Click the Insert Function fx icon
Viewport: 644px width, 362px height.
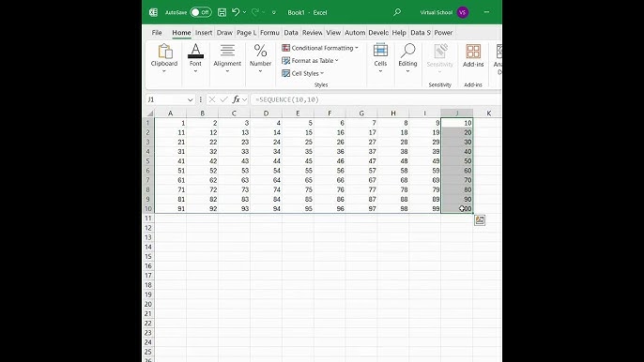click(237, 99)
